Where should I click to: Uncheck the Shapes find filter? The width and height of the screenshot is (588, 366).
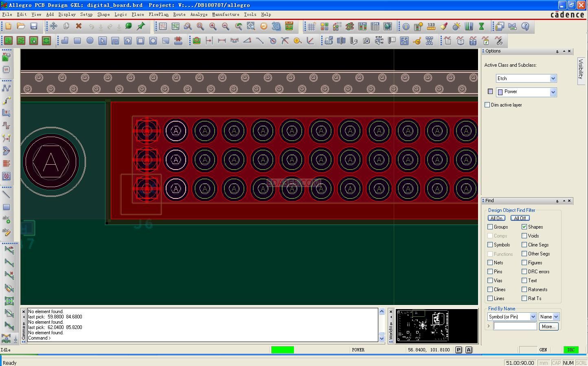(x=524, y=227)
